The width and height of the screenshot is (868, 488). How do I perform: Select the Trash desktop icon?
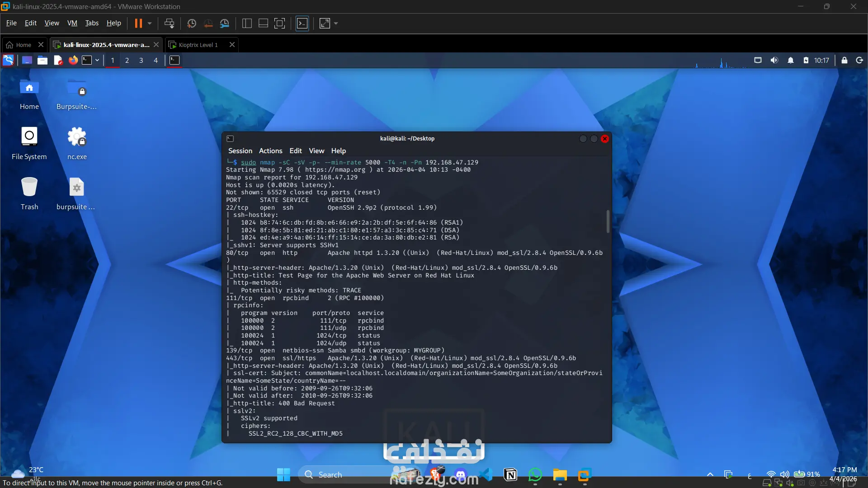[29, 193]
